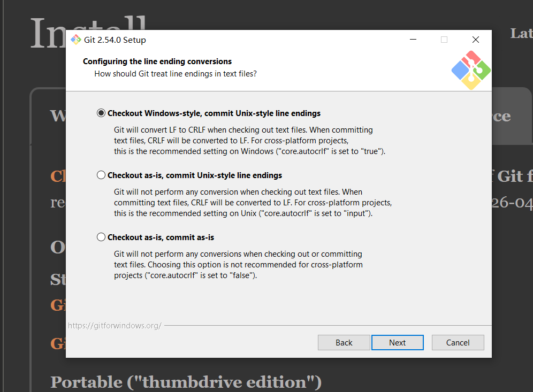Go Back to the previous setup page

coord(344,342)
